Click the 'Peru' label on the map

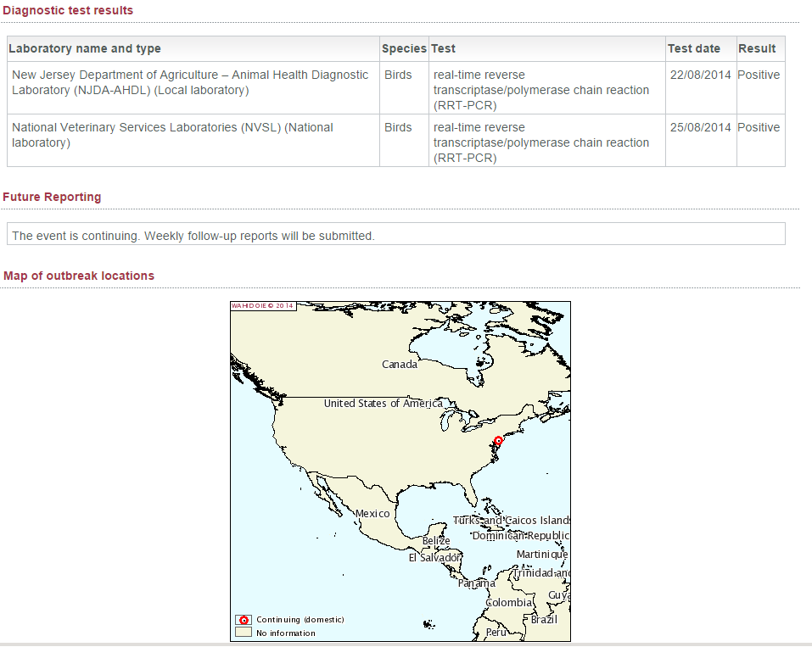pyautogui.click(x=496, y=632)
